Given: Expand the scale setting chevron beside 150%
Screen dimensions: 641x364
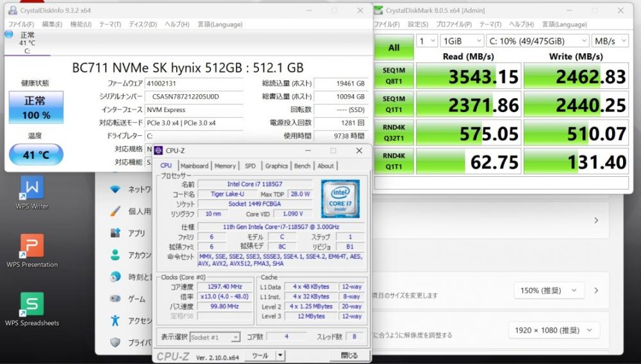Looking at the screenshot, I should pyautogui.click(x=596, y=290).
